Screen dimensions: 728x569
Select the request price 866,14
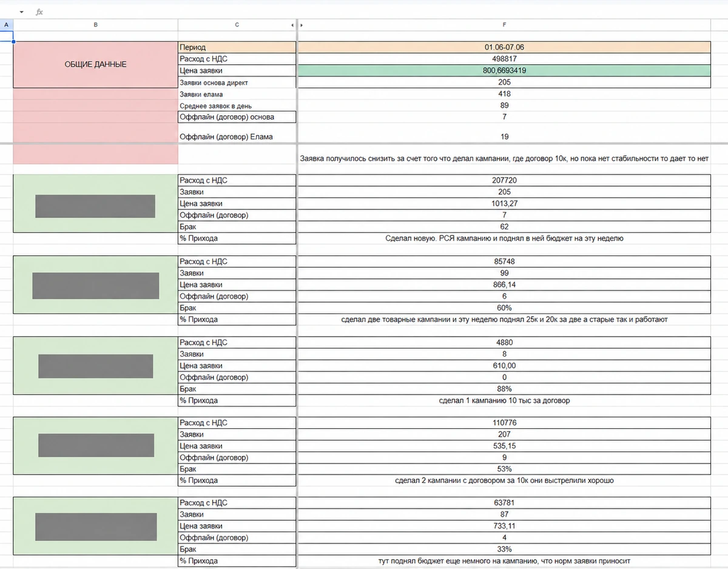point(504,284)
